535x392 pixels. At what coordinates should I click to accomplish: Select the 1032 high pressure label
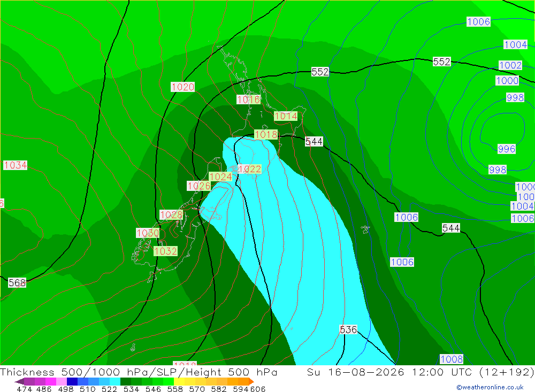(165, 251)
